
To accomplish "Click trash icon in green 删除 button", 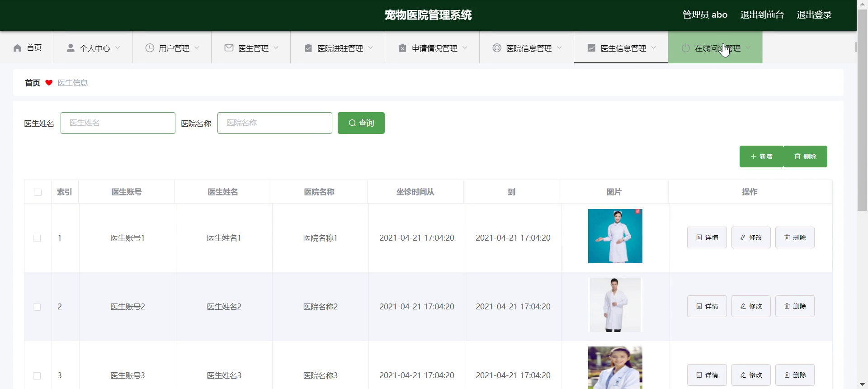I will (x=797, y=157).
